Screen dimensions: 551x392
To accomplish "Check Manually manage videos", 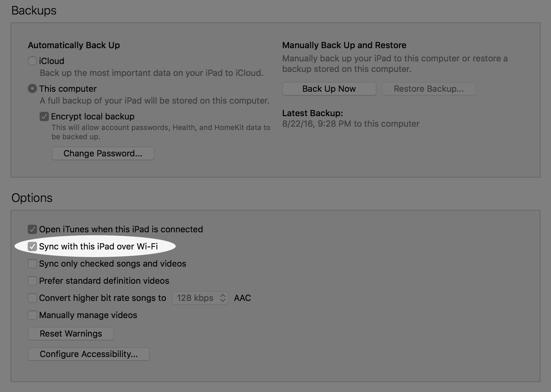I will click(x=32, y=315).
